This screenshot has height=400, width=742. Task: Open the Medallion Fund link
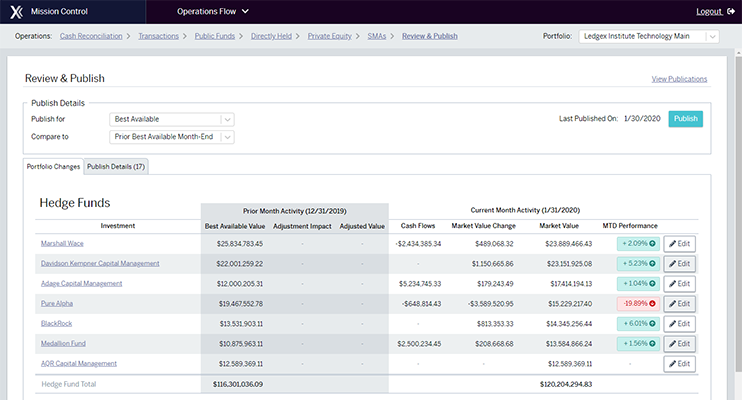point(63,344)
